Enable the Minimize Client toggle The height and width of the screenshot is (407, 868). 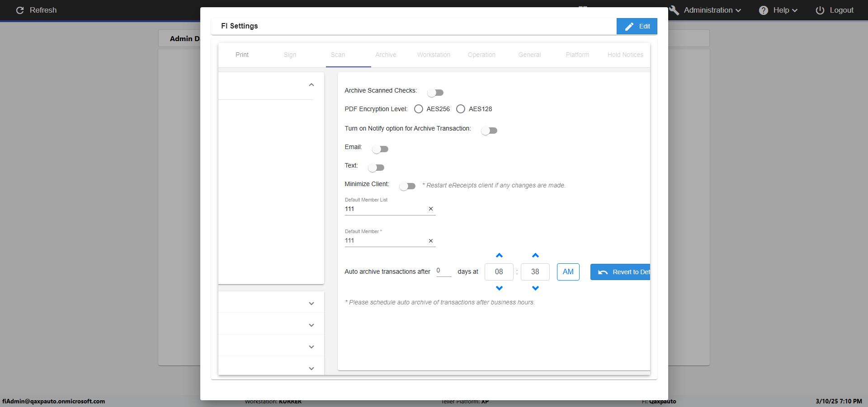pyautogui.click(x=407, y=186)
